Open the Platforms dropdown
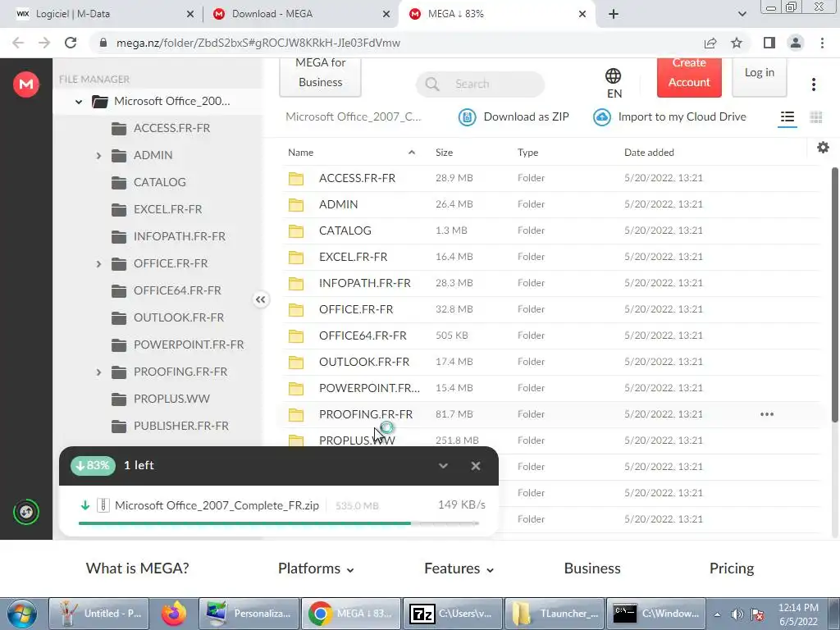The height and width of the screenshot is (630, 840). 316,568
